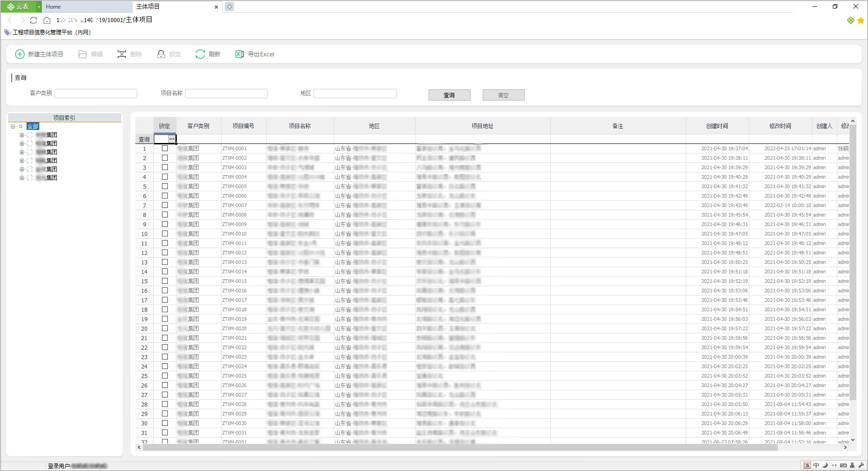Viewport: 868px width, 471px height.
Task: Close the 主体项目 tab
Action: [x=216, y=7]
